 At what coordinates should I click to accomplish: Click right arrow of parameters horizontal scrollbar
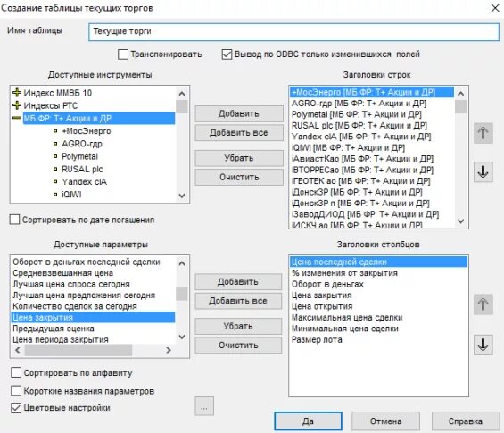point(169,350)
